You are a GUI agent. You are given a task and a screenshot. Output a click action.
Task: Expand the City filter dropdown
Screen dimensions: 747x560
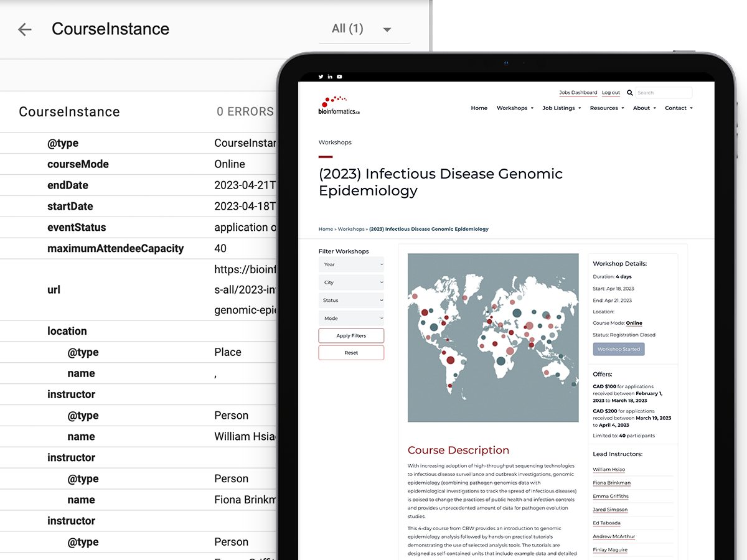(x=351, y=282)
